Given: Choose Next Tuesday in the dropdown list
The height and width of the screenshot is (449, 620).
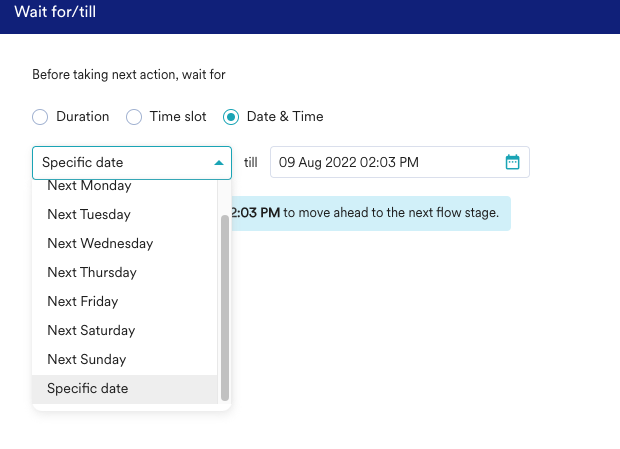Looking at the screenshot, I should pos(89,214).
